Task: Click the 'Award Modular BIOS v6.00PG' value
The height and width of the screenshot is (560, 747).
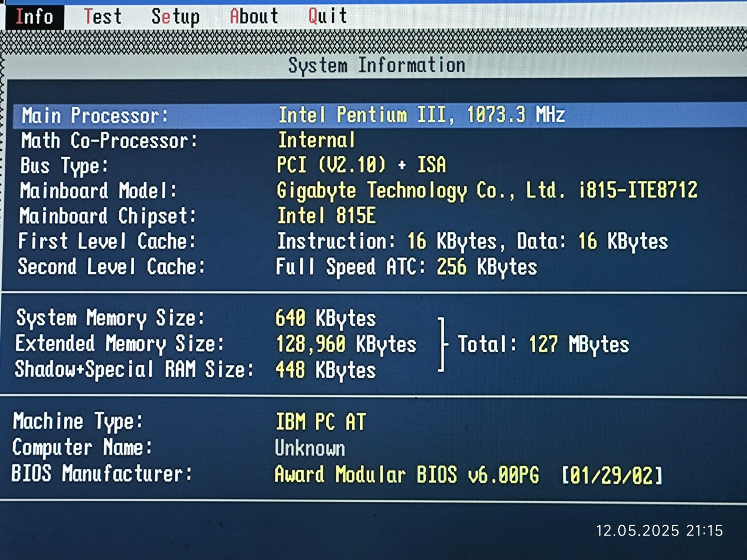Action: point(406,475)
